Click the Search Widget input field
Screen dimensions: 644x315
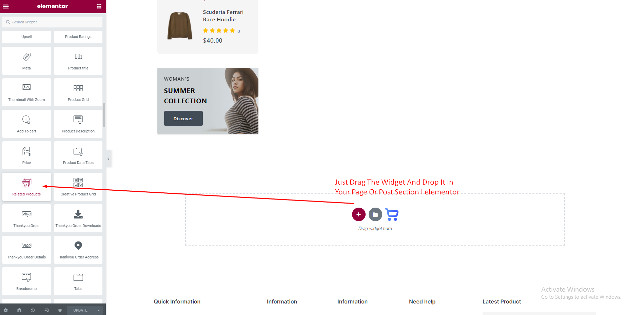pyautogui.click(x=54, y=22)
